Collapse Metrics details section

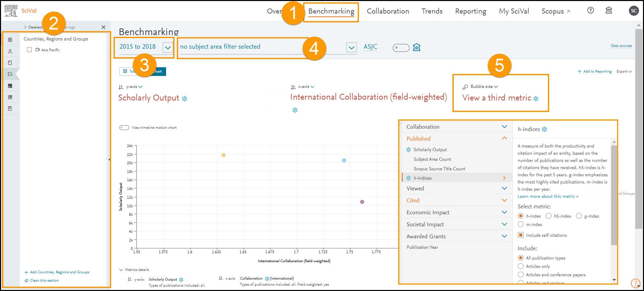(121, 270)
